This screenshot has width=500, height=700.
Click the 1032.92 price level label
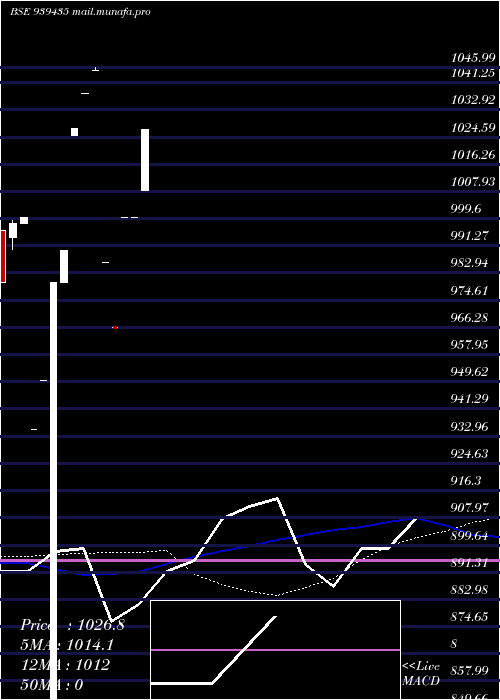coord(473,100)
